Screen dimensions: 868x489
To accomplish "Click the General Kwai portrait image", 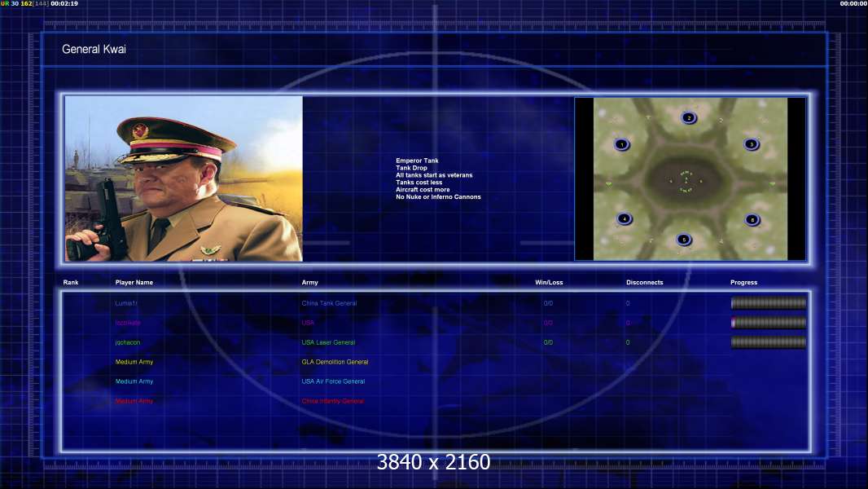I will coord(184,178).
